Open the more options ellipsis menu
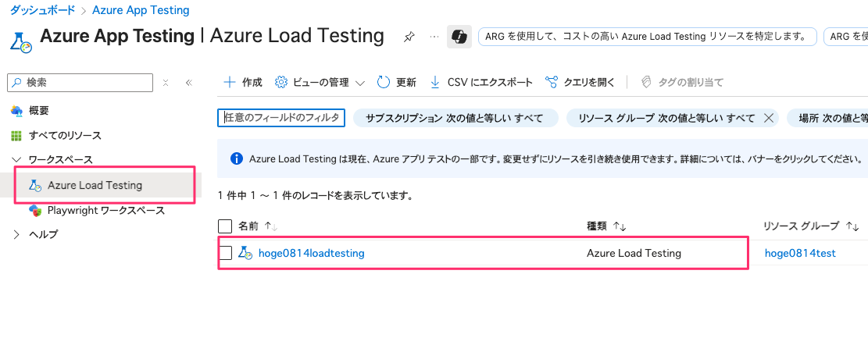The height and width of the screenshot is (338, 868). [434, 37]
